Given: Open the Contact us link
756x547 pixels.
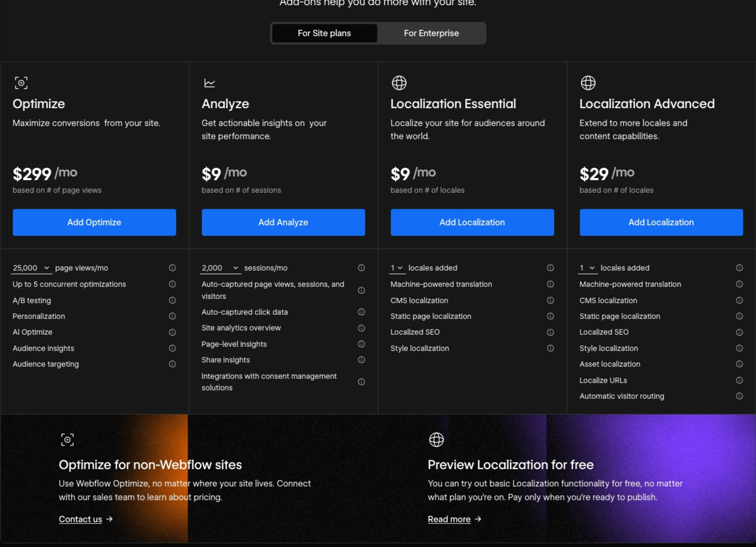Looking at the screenshot, I should [x=80, y=519].
